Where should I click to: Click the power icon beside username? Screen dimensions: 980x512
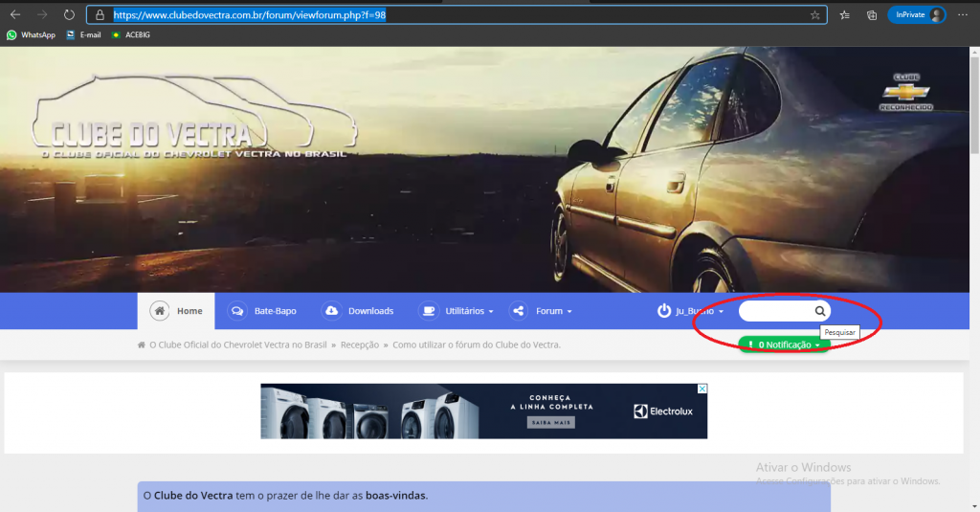pos(664,311)
